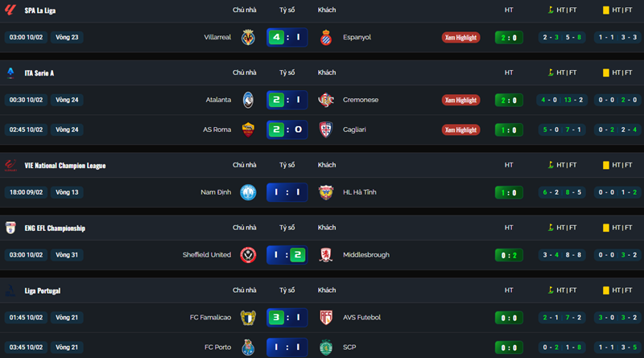Click the FC Famalicao 3:1 score box

tap(287, 317)
